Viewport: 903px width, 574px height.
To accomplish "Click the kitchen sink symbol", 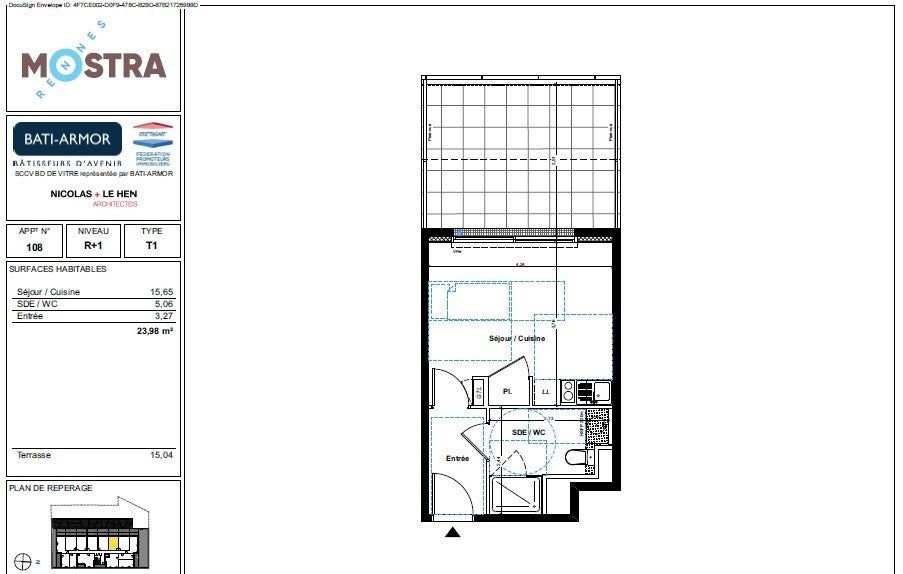I will (x=601, y=391).
